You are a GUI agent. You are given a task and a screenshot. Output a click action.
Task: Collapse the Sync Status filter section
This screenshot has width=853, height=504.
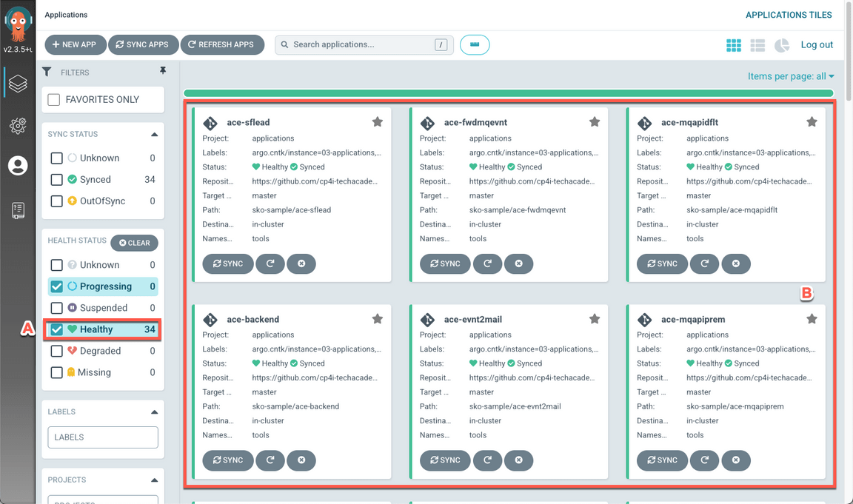coord(154,135)
